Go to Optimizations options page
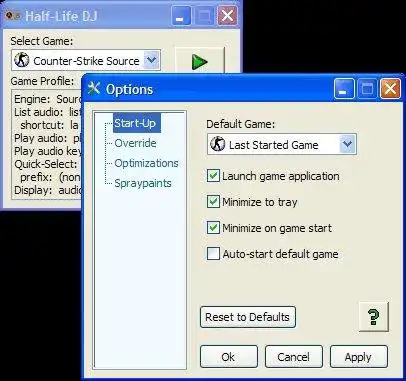 click(x=146, y=163)
